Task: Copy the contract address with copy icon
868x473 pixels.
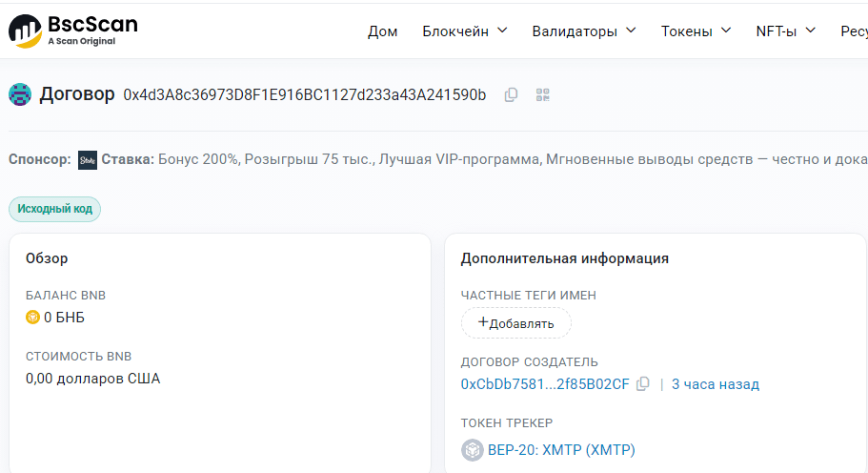Action: (511, 94)
